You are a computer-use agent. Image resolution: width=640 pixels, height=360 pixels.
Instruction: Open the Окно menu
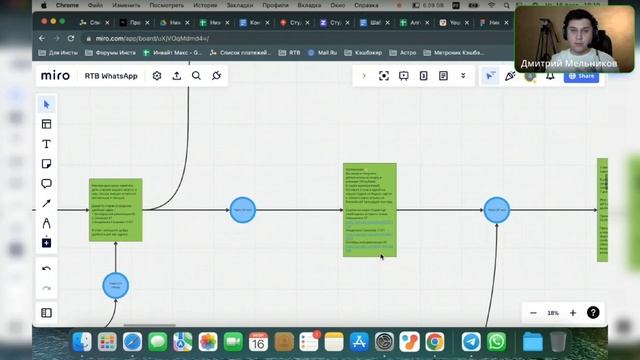[x=338, y=5]
